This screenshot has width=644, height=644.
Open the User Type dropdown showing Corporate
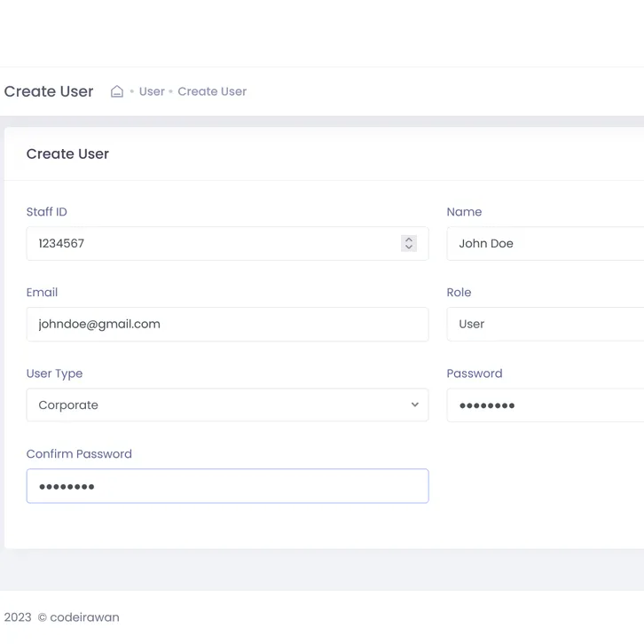pos(217,405)
